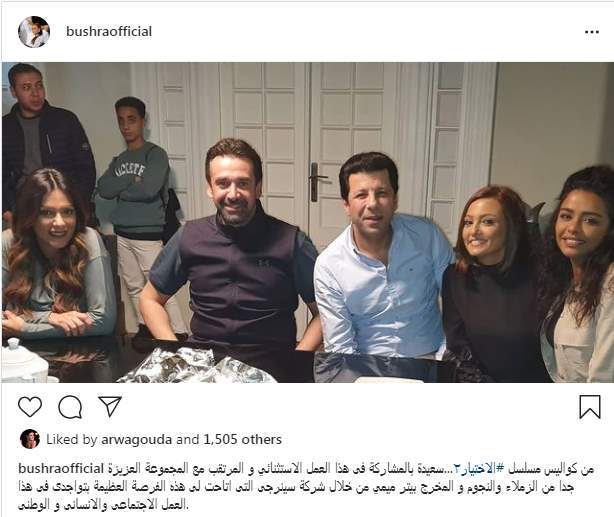This screenshot has height=517, width=614.
Task: Share the post using the paper plane icon
Action: click(110, 406)
